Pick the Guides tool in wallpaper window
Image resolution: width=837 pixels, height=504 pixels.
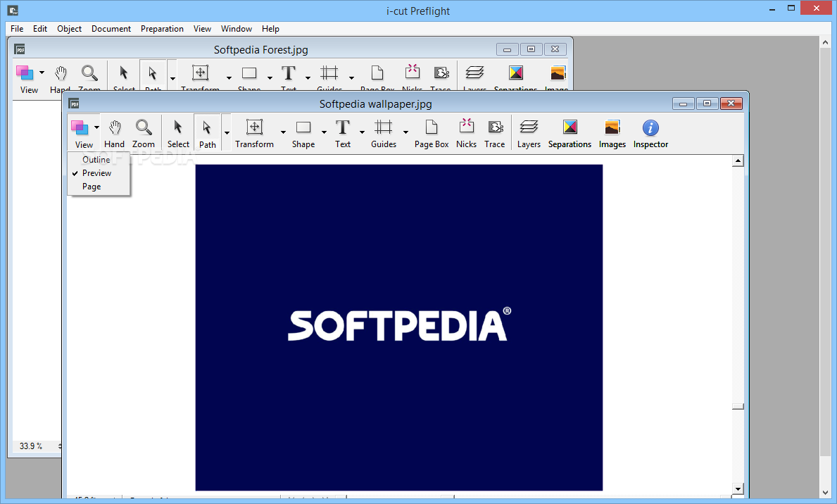click(x=383, y=133)
